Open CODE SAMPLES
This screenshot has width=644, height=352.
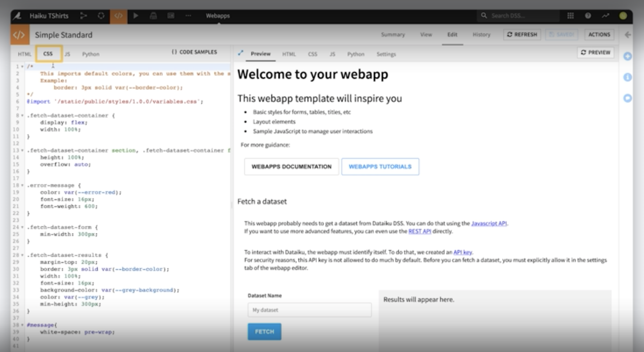194,52
